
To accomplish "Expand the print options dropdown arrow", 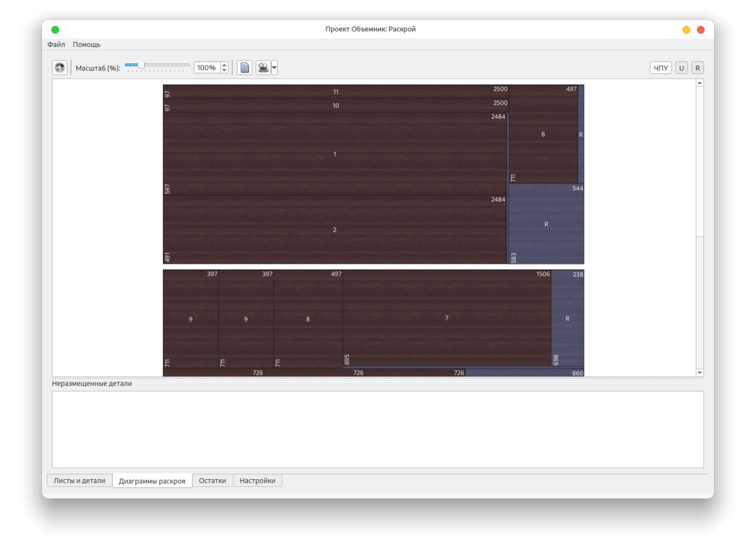I will click(x=274, y=68).
